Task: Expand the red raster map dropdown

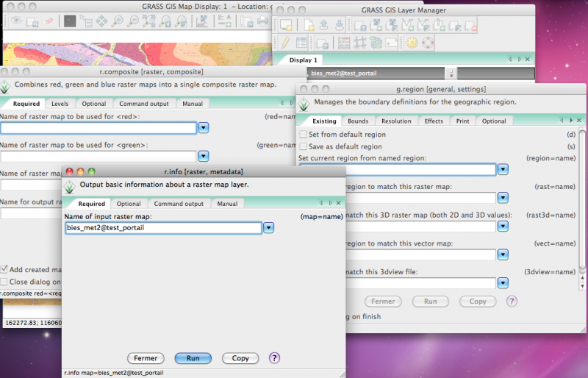Action: tap(204, 128)
